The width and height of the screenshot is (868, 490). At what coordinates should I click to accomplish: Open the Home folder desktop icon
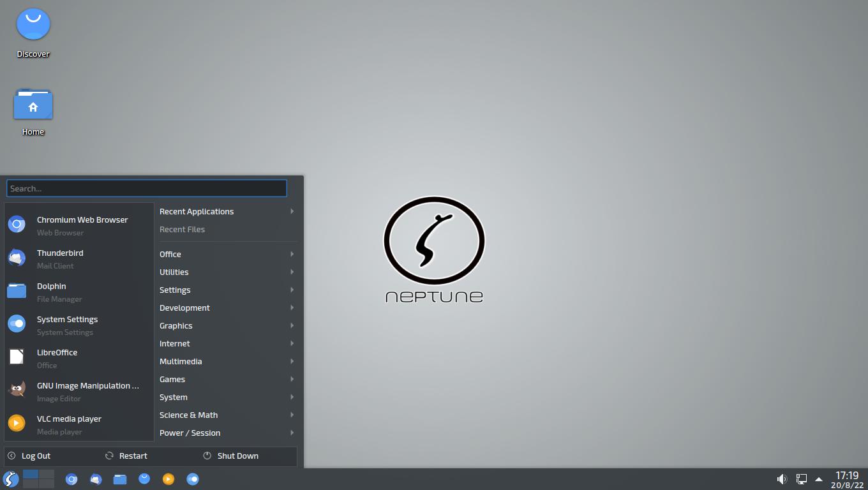(x=33, y=112)
